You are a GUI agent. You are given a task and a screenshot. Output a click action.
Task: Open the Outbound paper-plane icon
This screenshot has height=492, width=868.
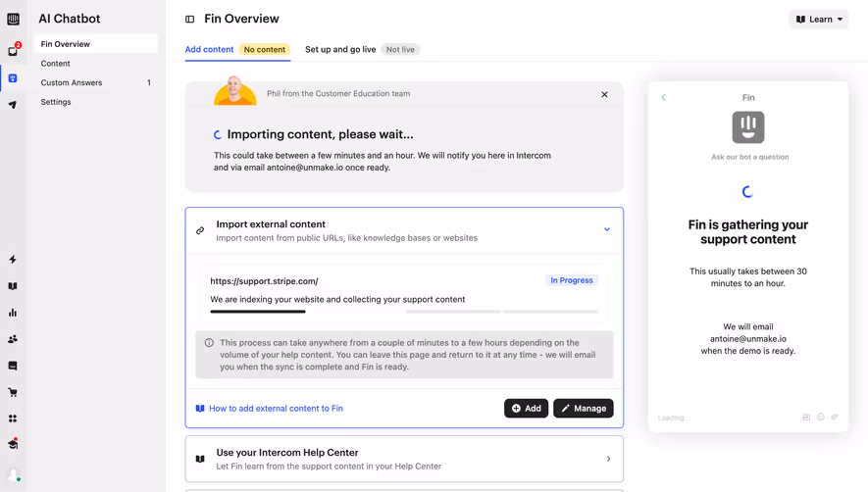(x=13, y=105)
